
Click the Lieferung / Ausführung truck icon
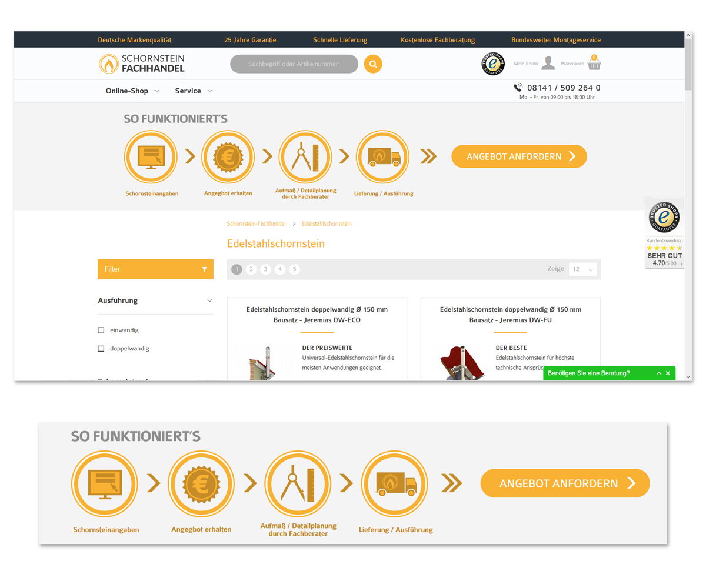(x=382, y=157)
